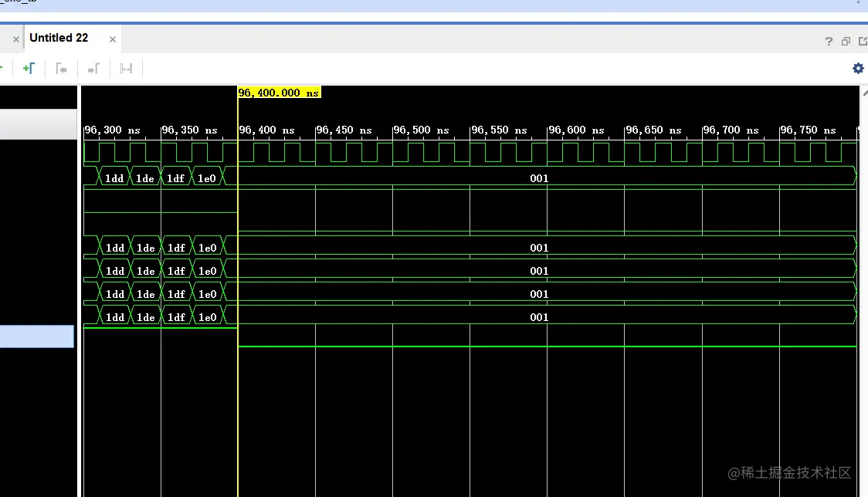Open waveform settings via gear icon
This screenshot has height=497, width=868.
coord(857,69)
